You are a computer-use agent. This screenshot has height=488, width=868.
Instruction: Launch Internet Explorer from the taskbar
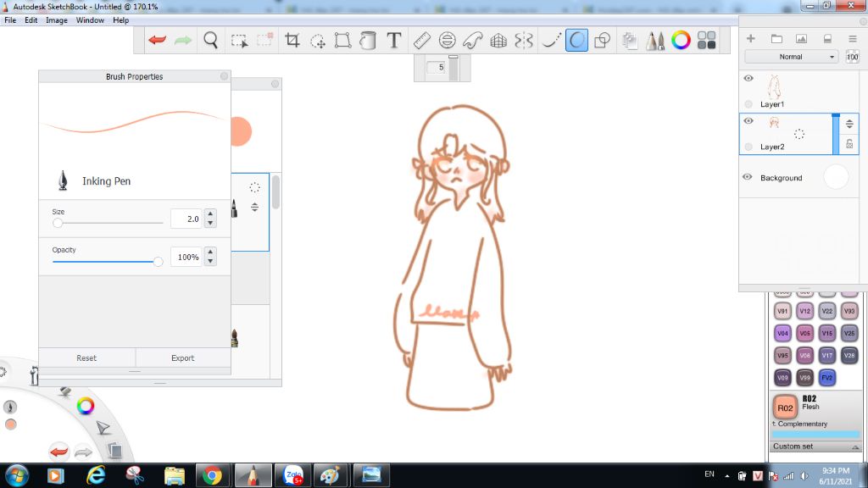[96, 475]
